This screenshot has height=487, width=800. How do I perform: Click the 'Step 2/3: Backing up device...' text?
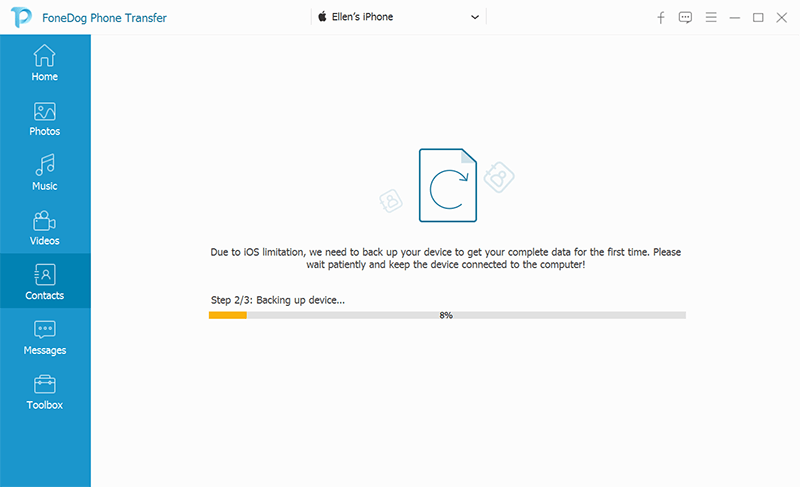click(x=278, y=300)
